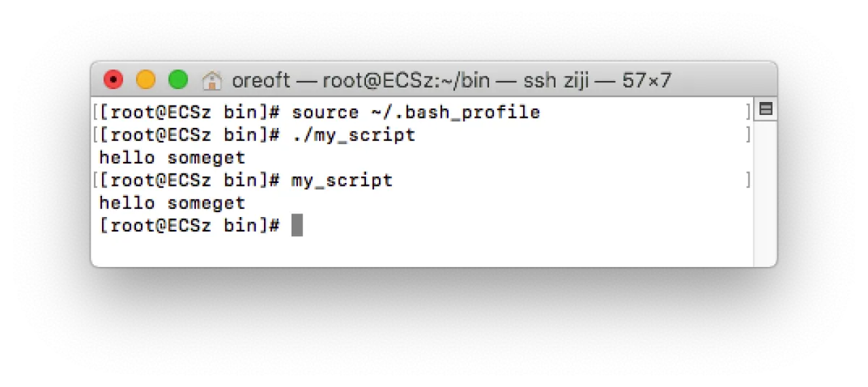
Task: Click the opening mark bracket before the ./my_script prompt
Action: [95, 135]
